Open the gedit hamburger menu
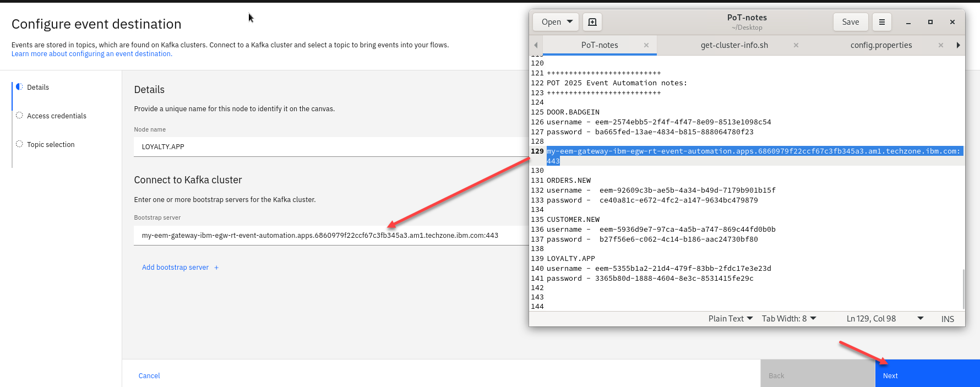This screenshot has width=980, height=387. [x=881, y=22]
